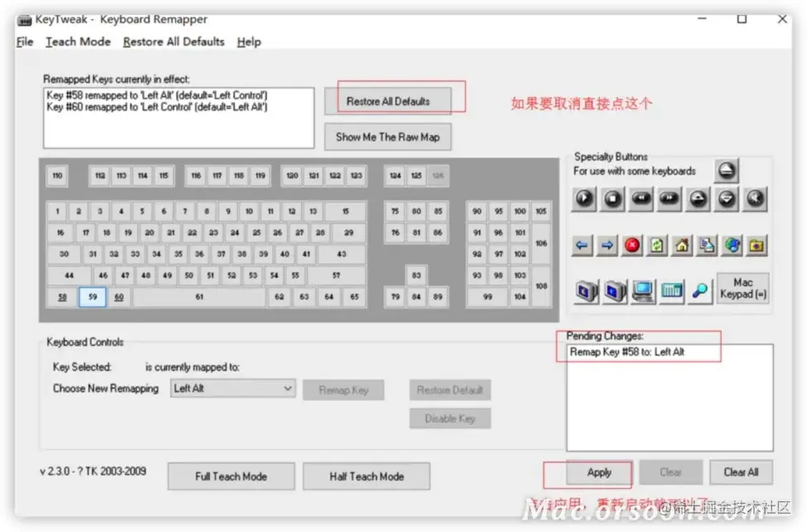
Task: Select keyboard key 60
Action: tap(118, 297)
